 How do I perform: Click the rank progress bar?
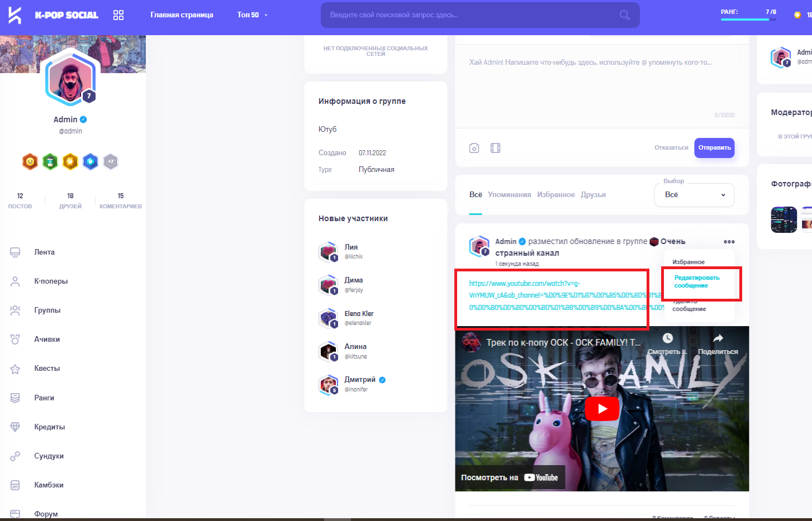click(x=748, y=20)
